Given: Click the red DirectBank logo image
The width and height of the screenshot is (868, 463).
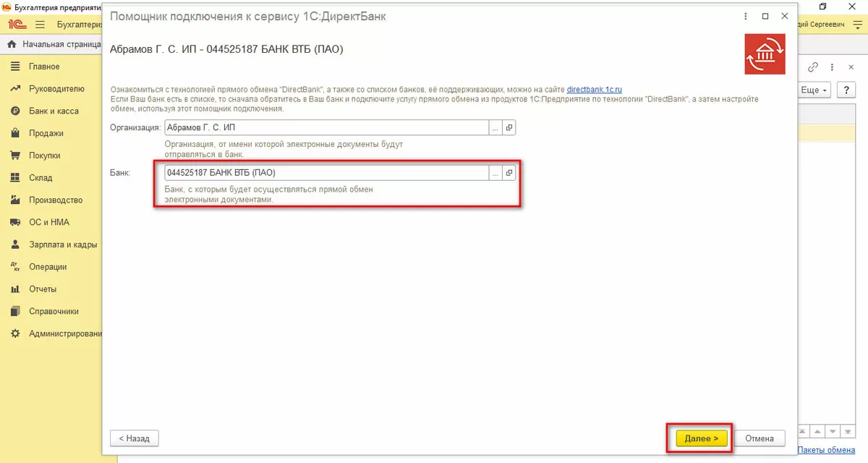Looking at the screenshot, I should pyautogui.click(x=765, y=54).
